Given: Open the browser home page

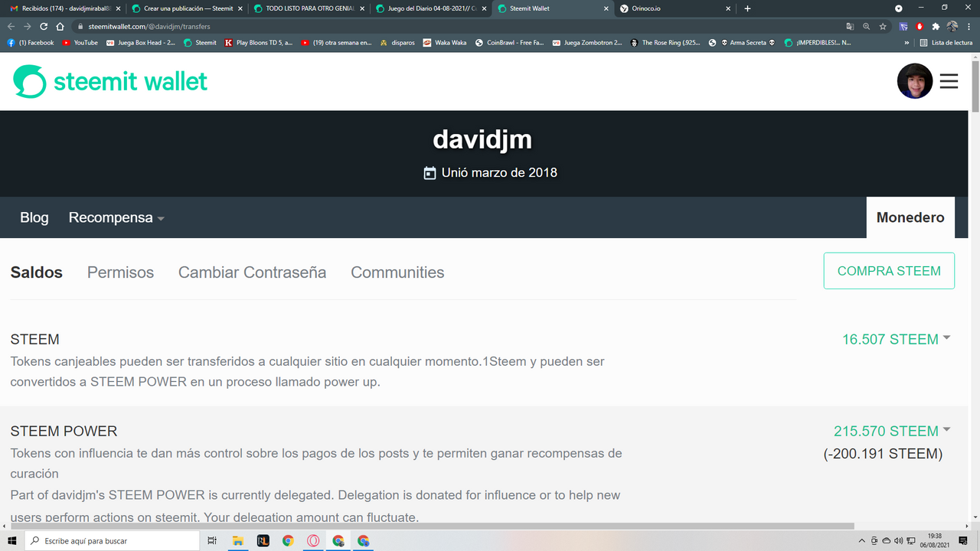Looking at the screenshot, I should tap(60, 26).
